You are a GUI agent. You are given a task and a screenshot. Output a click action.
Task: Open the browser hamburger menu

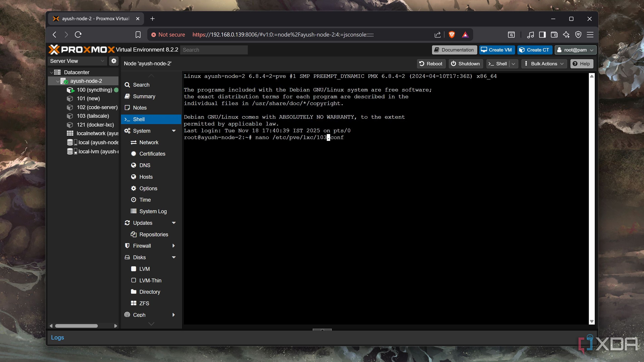(590, 35)
